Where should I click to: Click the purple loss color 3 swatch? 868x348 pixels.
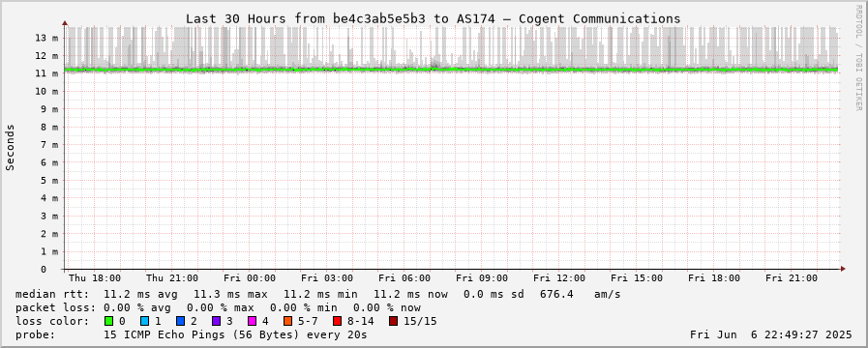(217, 321)
